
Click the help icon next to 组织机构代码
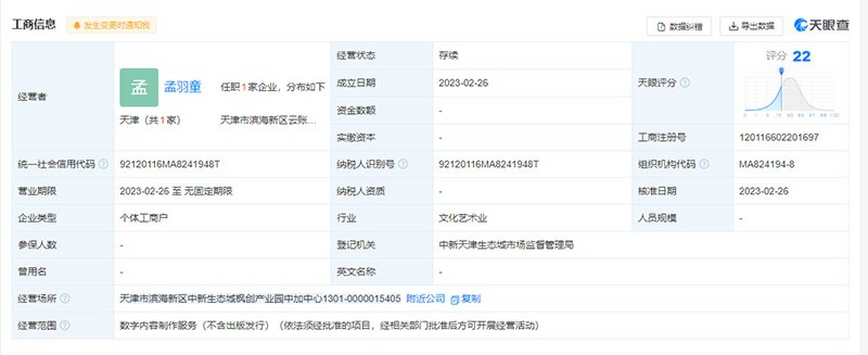[x=704, y=164]
